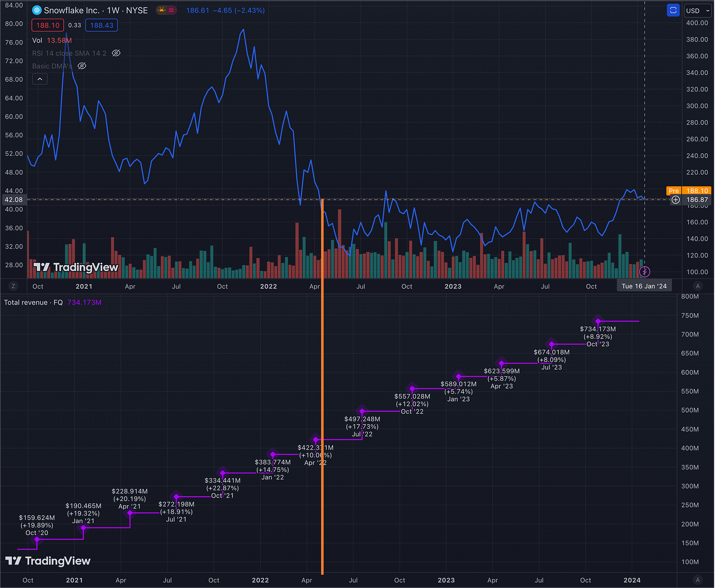Screen dimensions: 715x588
Task: Click the Snowflake company logo icon
Action: (37, 10)
